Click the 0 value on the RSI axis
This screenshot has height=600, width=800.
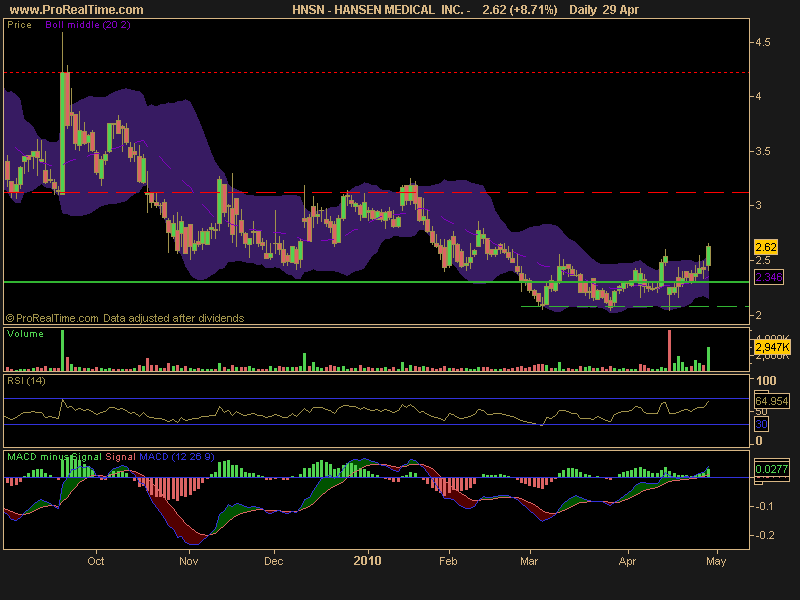(x=759, y=441)
